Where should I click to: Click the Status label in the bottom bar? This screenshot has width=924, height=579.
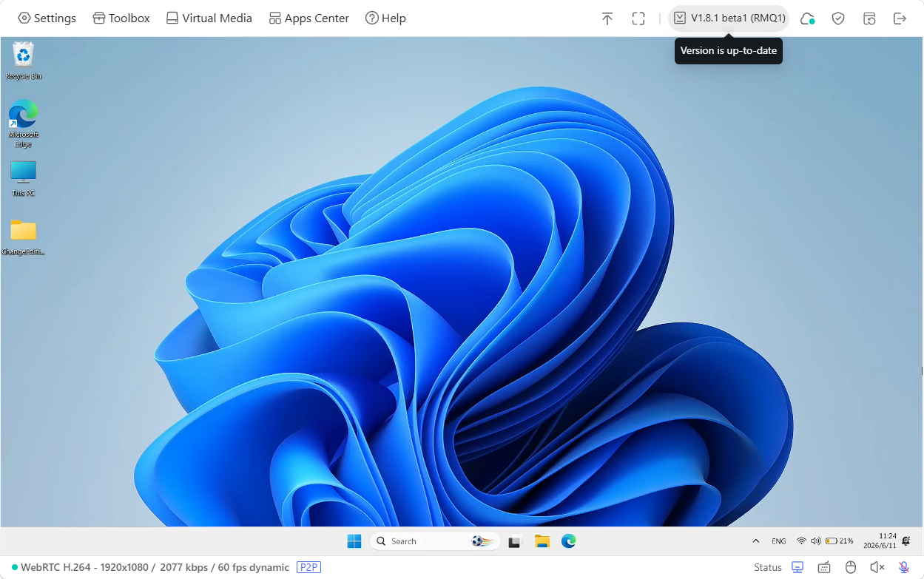tap(768, 567)
